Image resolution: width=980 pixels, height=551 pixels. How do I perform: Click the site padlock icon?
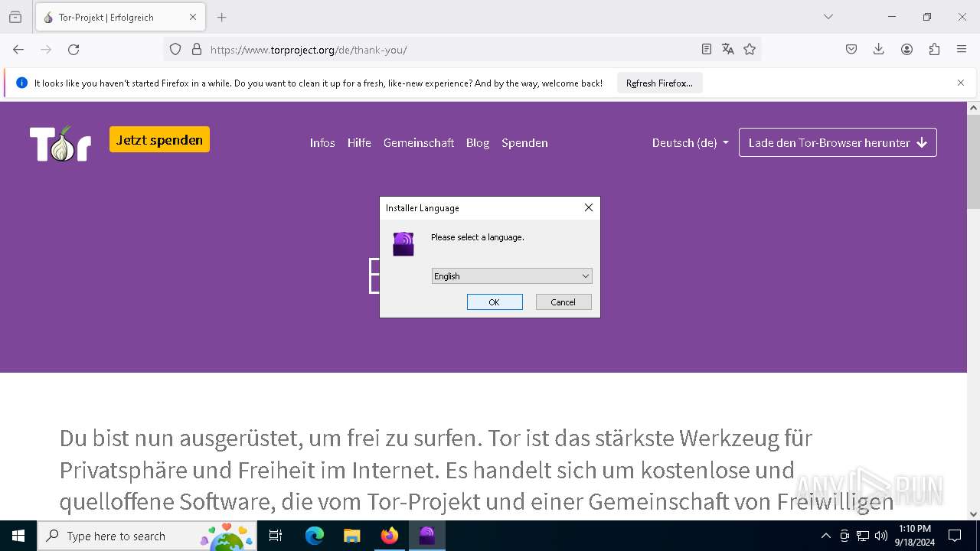[197, 50]
